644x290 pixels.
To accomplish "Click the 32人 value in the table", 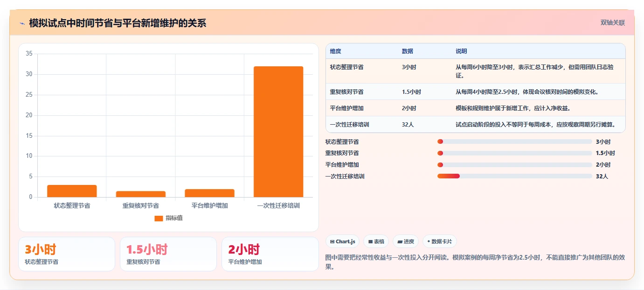I will [408, 124].
